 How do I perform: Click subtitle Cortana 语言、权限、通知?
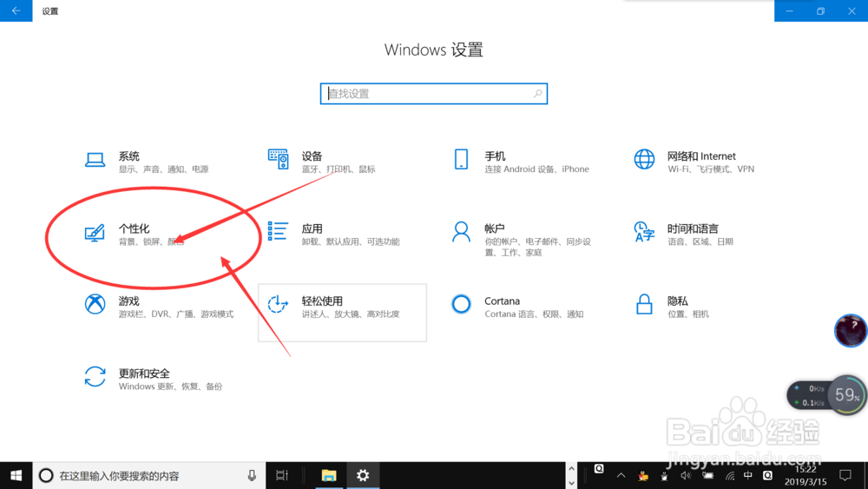click(534, 314)
